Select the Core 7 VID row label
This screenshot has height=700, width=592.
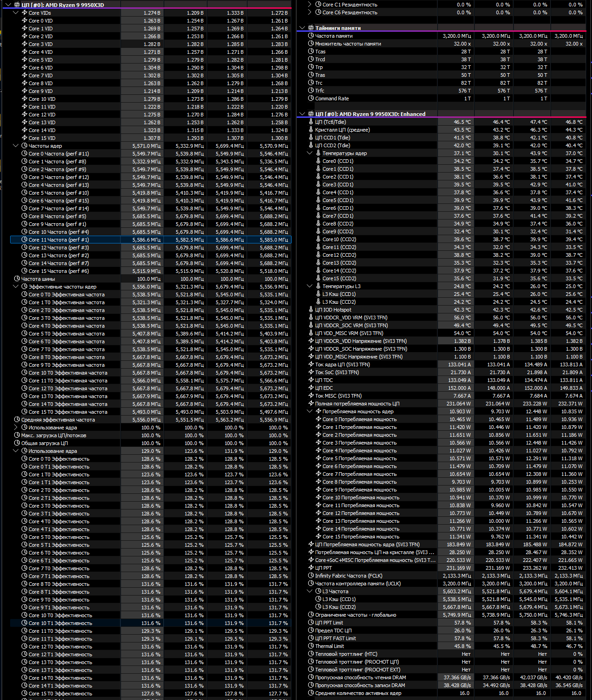click(x=40, y=75)
